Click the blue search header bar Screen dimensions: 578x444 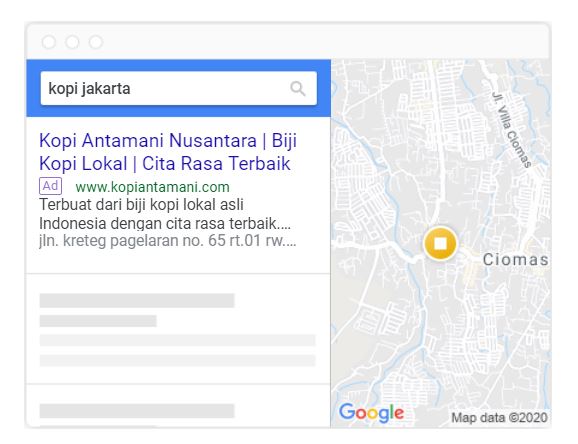tap(179, 88)
